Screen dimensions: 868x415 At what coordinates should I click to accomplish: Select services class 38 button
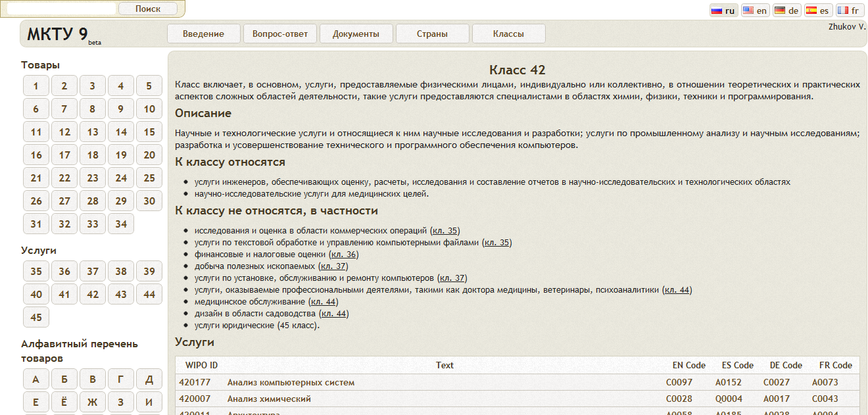tap(121, 271)
